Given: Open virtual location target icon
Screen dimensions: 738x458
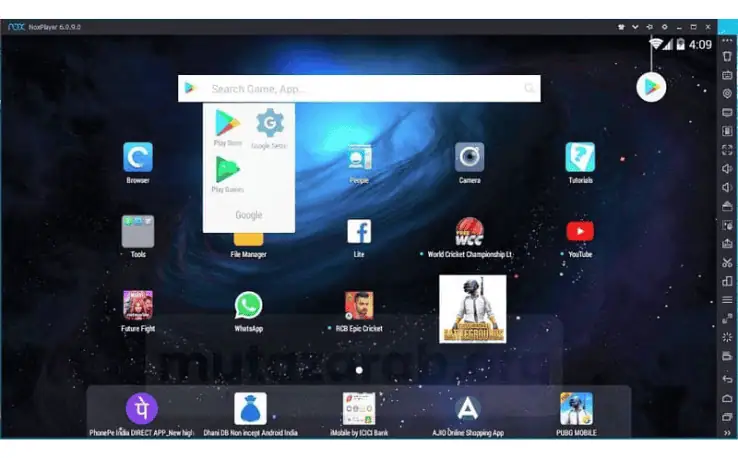Looking at the screenshot, I should click(x=727, y=94).
